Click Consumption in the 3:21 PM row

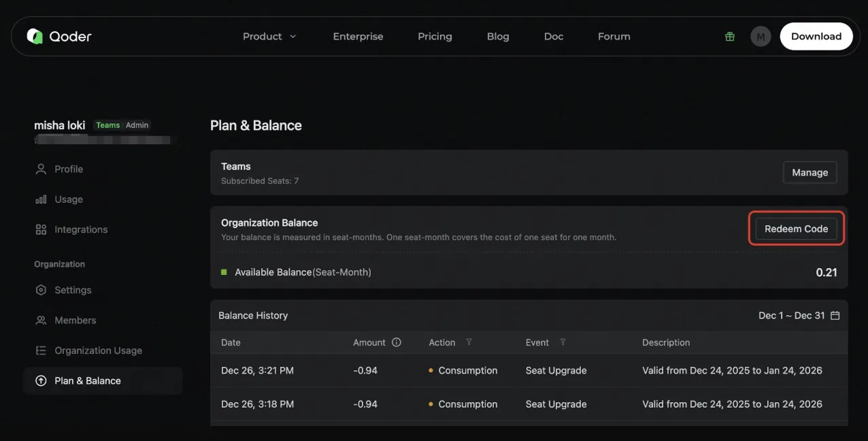pos(468,370)
